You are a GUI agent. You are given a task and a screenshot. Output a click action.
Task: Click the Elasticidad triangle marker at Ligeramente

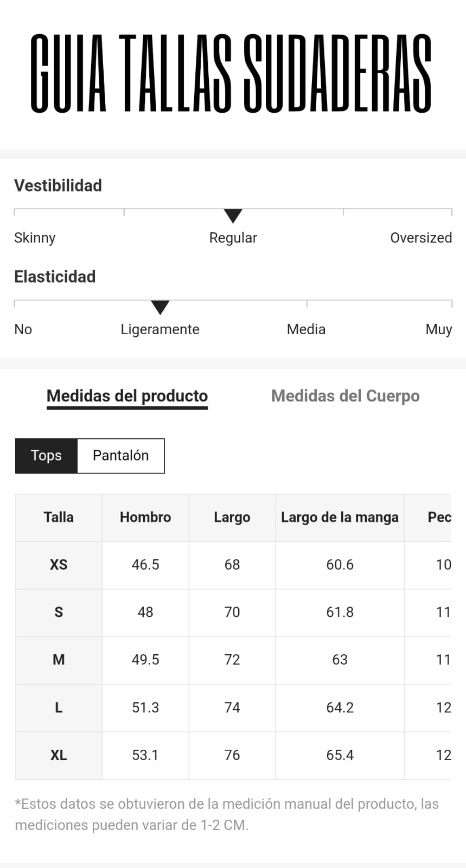[x=160, y=307]
